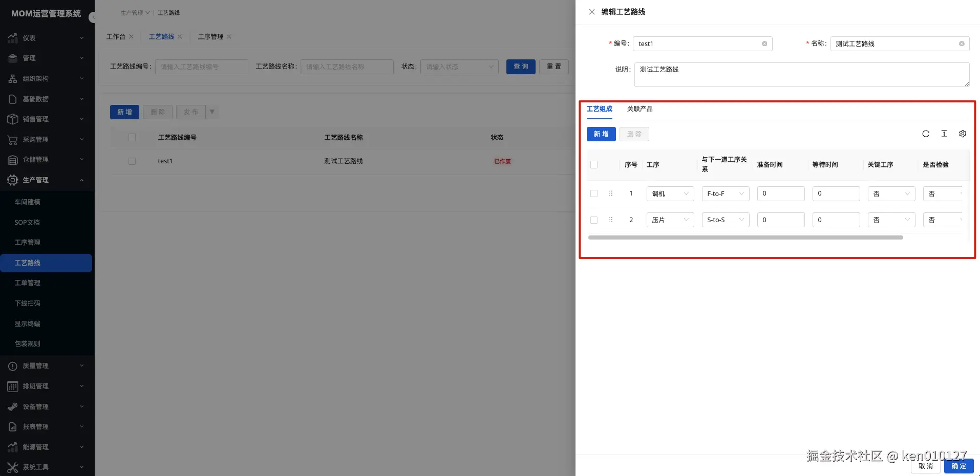Open 发布 button dropdown arrow

coord(212,112)
